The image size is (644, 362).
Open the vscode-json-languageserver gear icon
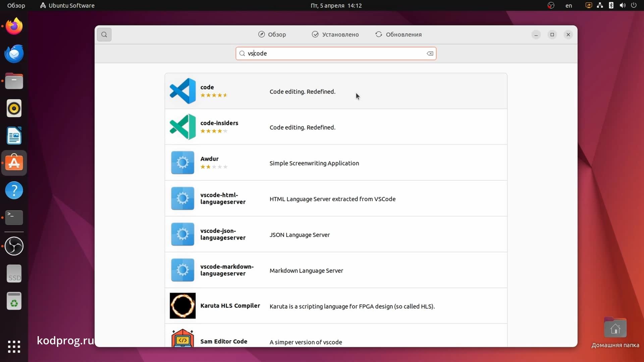pos(182,234)
